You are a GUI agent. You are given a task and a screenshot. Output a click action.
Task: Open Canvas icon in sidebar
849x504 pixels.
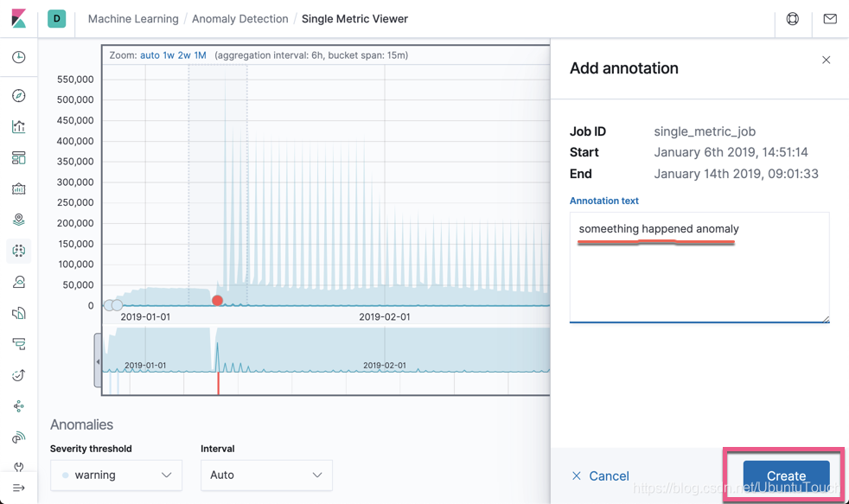click(18, 189)
